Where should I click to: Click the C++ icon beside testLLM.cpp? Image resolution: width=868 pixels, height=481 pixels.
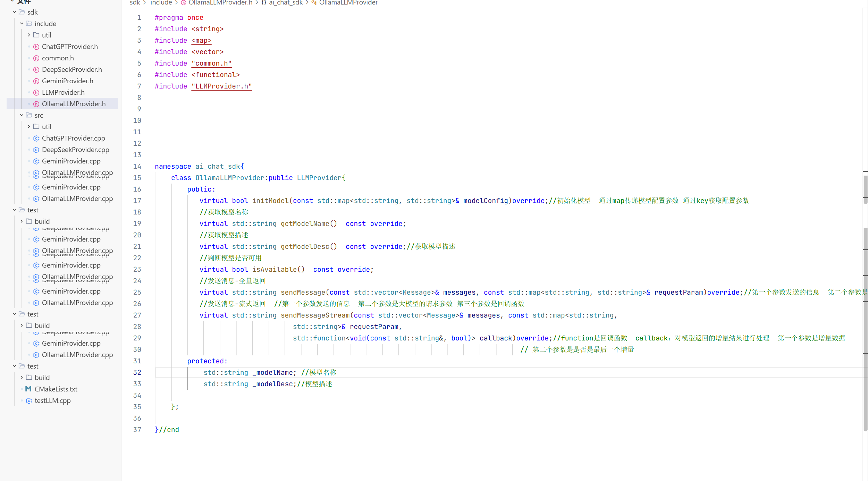click(x=29, y=401)
